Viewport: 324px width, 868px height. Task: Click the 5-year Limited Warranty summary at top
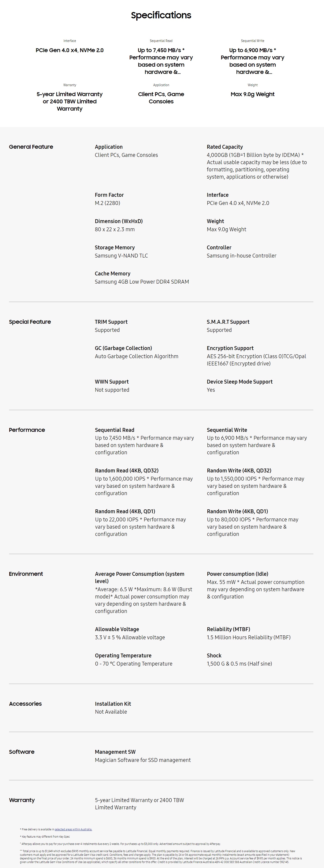point(70,101)
